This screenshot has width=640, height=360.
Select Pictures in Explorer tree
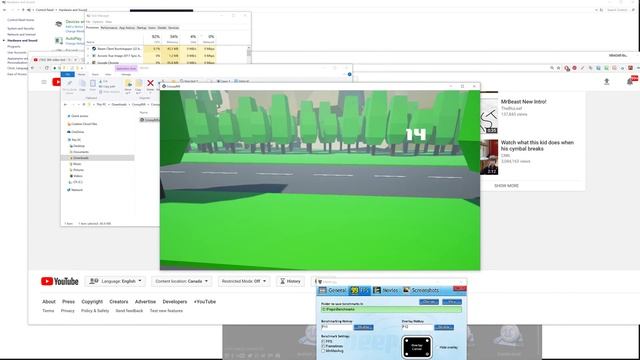(x=78, y=170)
